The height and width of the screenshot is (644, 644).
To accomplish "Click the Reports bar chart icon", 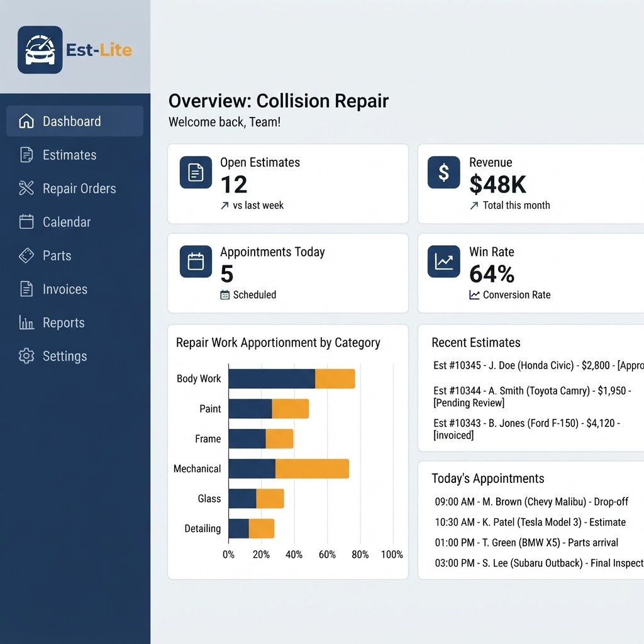I will (x=26, y=323).
